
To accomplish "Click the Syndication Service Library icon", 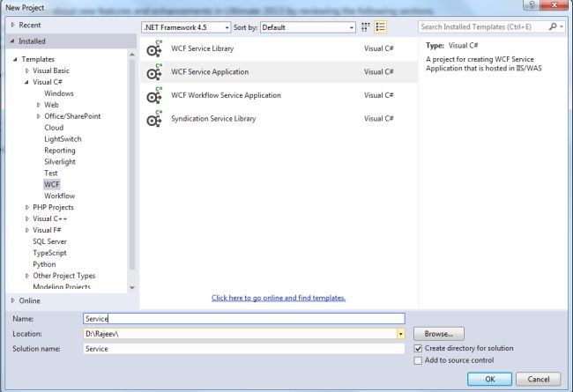I will 154,119.
